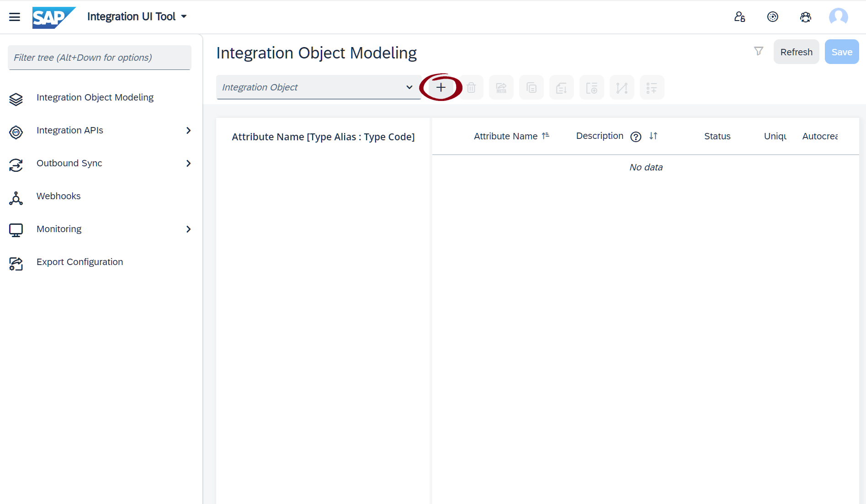Open the Webhooks section in the sidebar
This screenshot has width=866, height=504.
click(58, 196)
